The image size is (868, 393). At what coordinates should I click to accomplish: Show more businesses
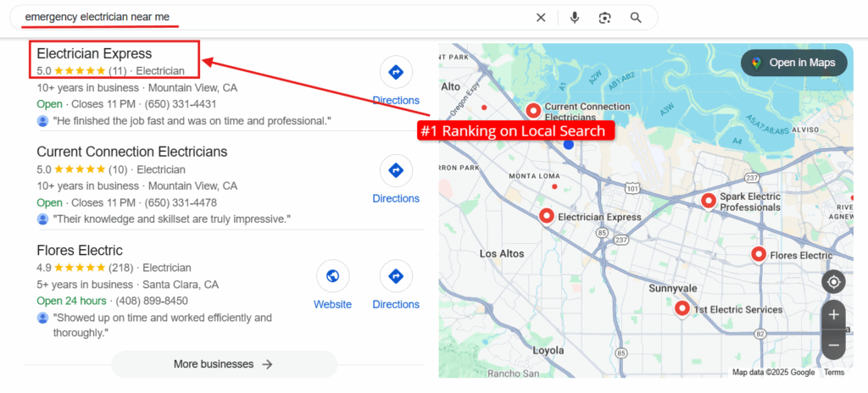[224, 364]
